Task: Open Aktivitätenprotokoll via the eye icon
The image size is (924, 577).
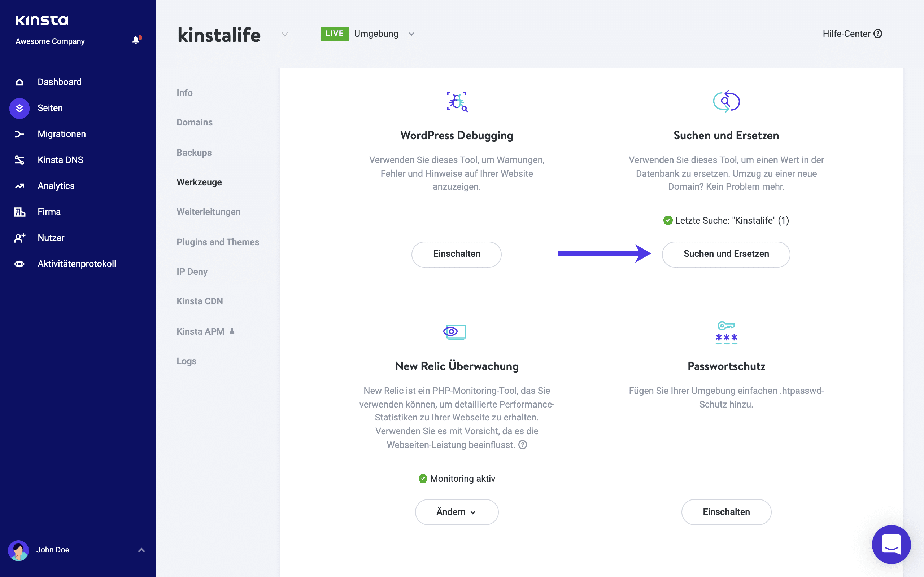Action: (19, 263)
